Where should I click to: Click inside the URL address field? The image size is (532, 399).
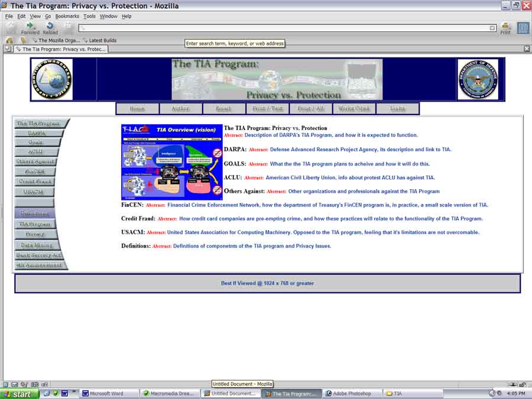[284, 28]
